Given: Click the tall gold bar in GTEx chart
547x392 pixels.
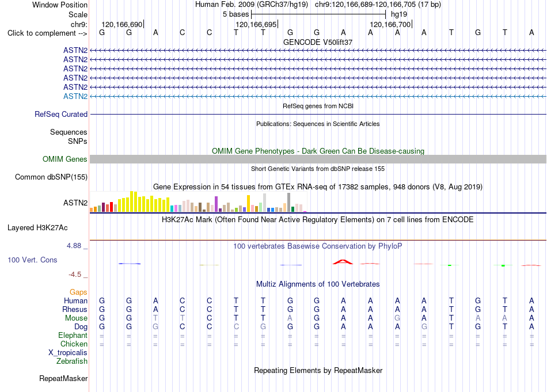Looking at the screenshot, I should 248,204.
